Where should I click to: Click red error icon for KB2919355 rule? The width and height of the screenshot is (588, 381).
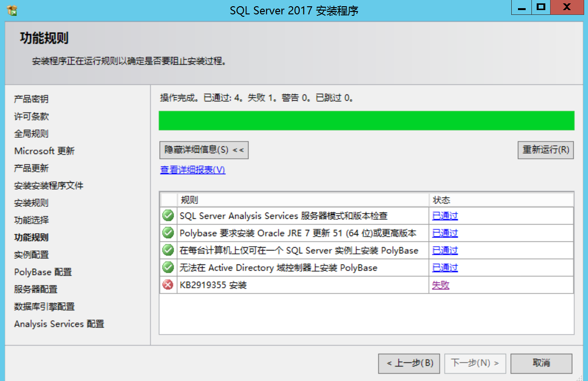[168, 285]
